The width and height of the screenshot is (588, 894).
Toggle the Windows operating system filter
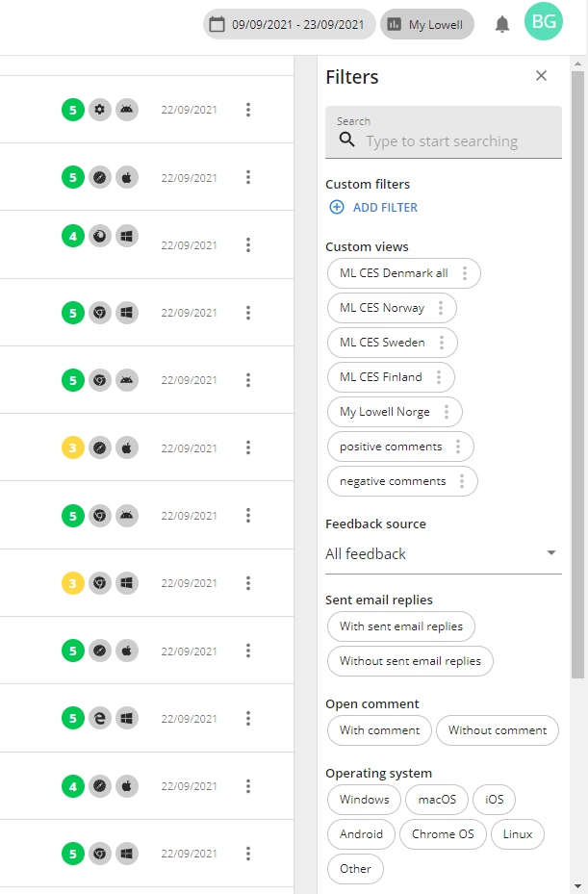pyautogui.click(x=364, y=800)
